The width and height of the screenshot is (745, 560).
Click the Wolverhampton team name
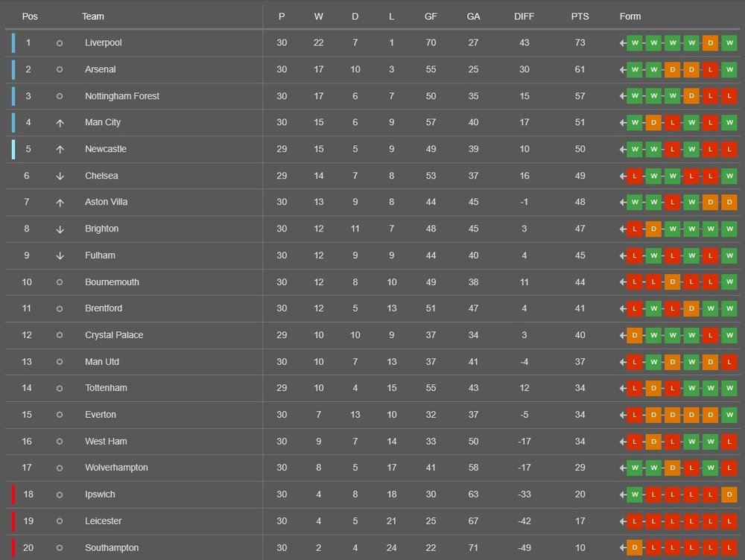point(116,468)
